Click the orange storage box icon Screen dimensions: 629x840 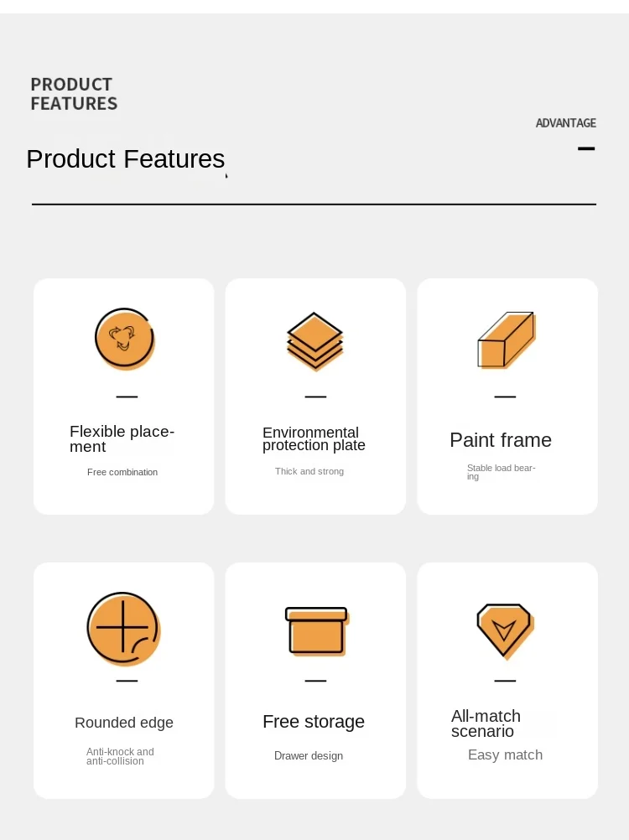[x=317, y=631]
